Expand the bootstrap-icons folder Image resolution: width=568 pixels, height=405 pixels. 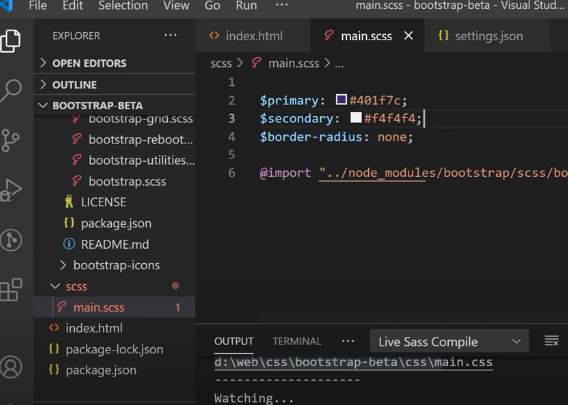[x=114, y=265]
